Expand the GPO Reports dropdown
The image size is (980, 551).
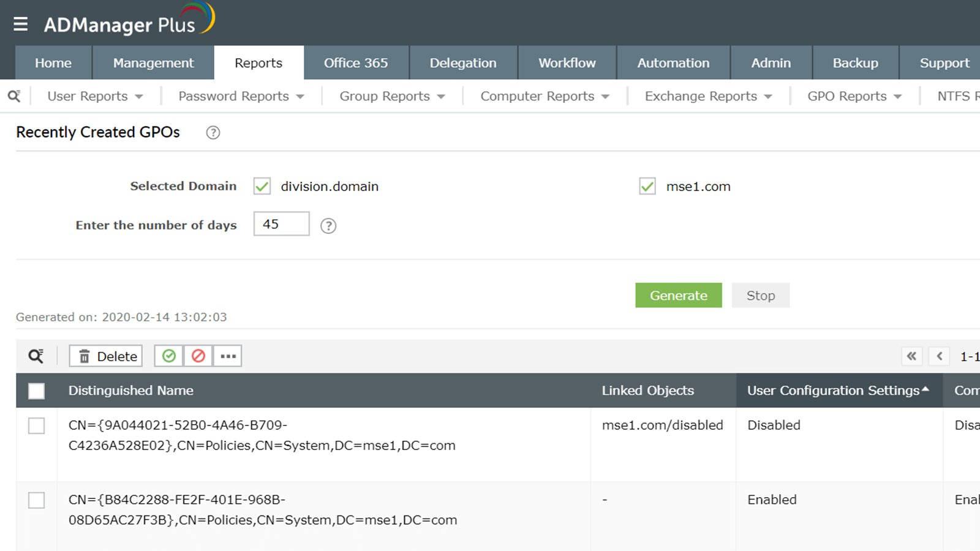tap(854, 96)
